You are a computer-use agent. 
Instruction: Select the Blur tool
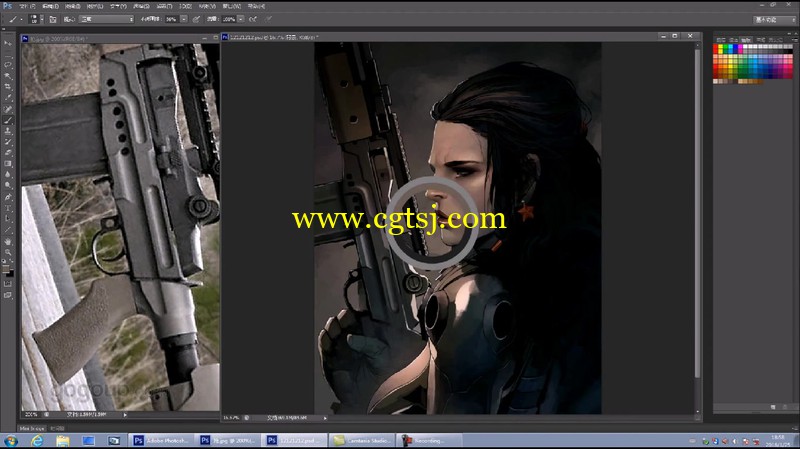8,174
